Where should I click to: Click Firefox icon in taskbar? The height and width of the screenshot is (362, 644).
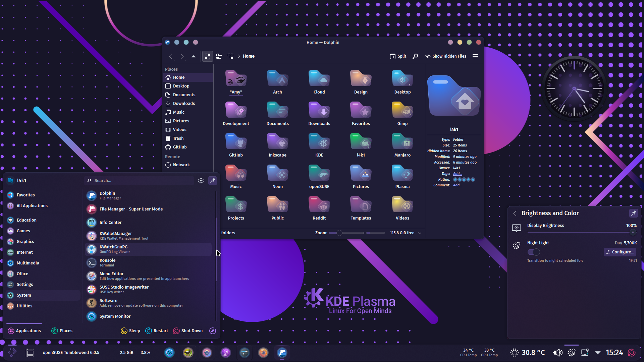pos(263,353)
